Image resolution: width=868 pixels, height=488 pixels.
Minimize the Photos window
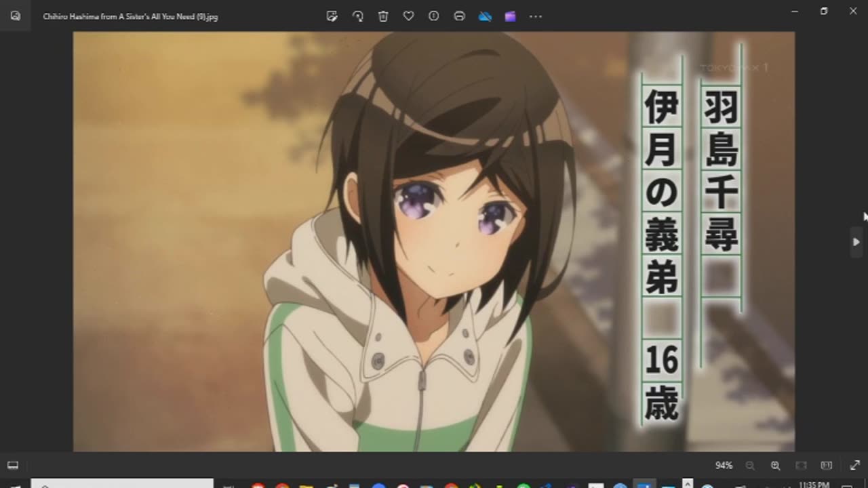click(x=795, y=12)
